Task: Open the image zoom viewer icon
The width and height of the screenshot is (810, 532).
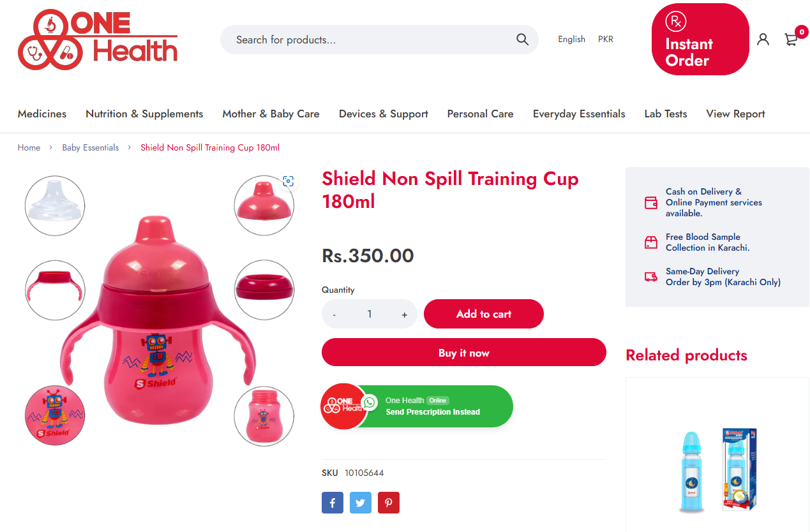Action: point(289,181)
